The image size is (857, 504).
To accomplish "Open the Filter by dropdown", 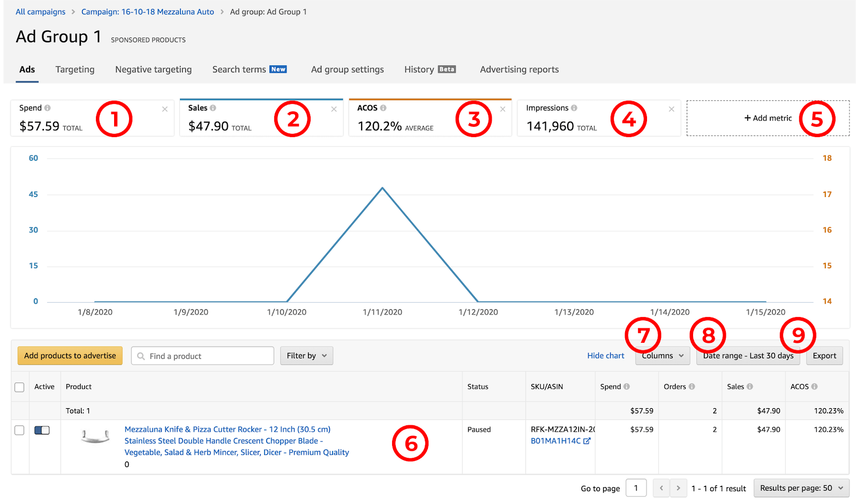I will 306,356.
